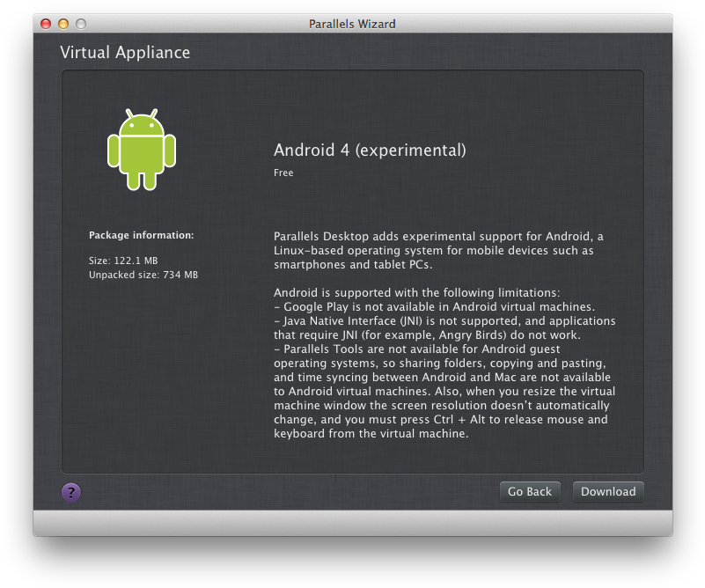Click the Download button
This screenshot has width=705, height=588.
point(608,491)
